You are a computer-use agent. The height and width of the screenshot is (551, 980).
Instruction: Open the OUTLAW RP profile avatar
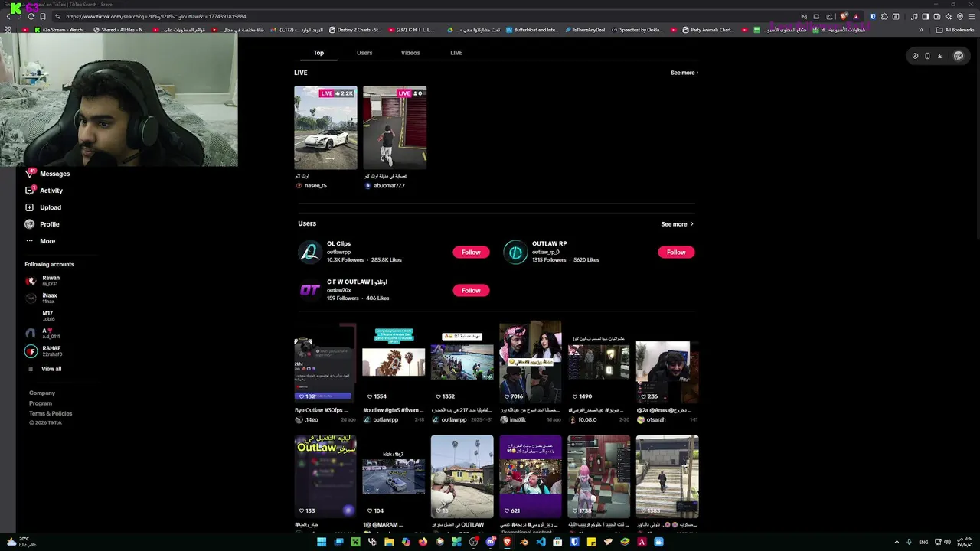[x=515, y=252]
